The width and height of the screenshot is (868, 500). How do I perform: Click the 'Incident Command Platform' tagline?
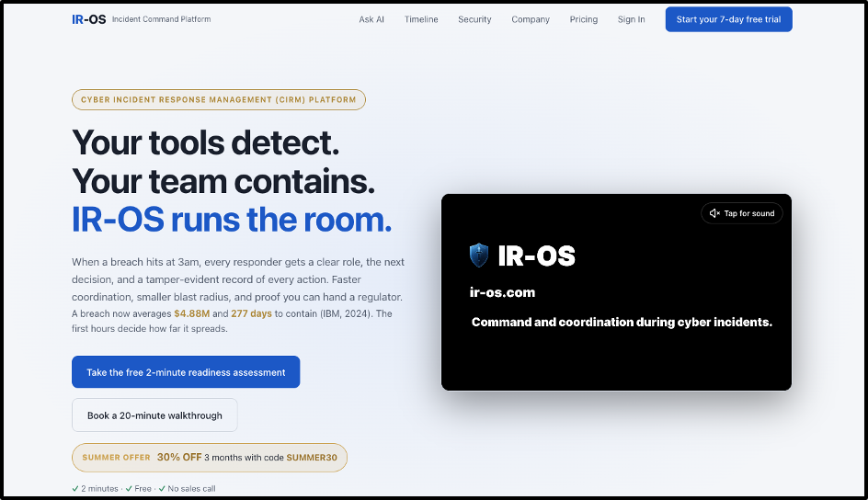[161, 19]
